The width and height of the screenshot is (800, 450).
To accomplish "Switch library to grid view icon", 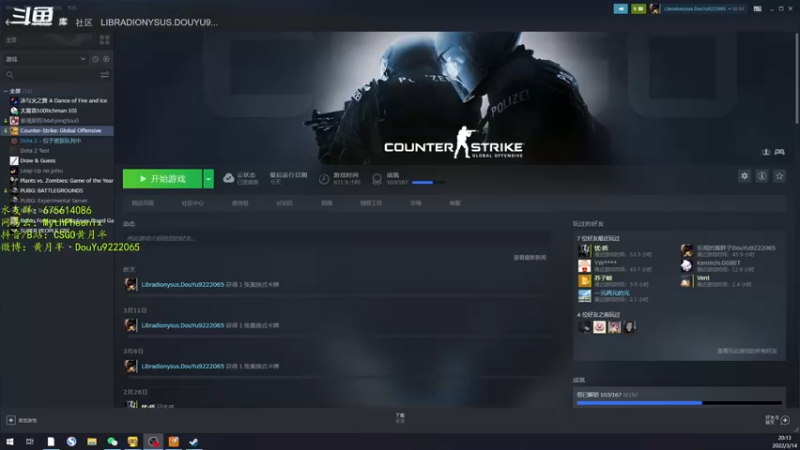I will (105, 40).
